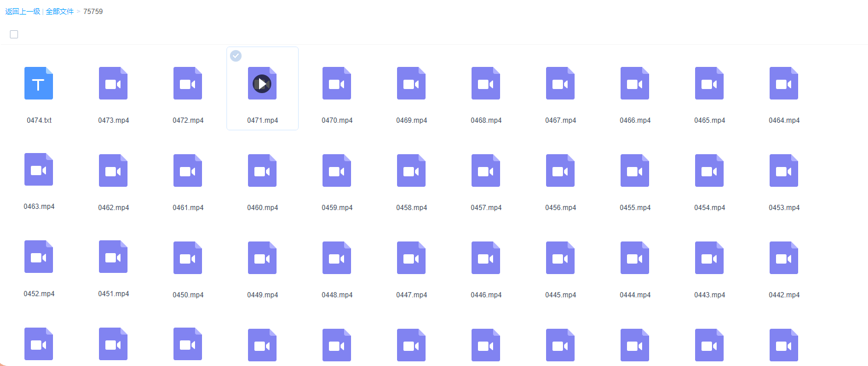868x366 pixels.
Task: Click the 0471.mp4 file name label
Action: click(263, 120)
